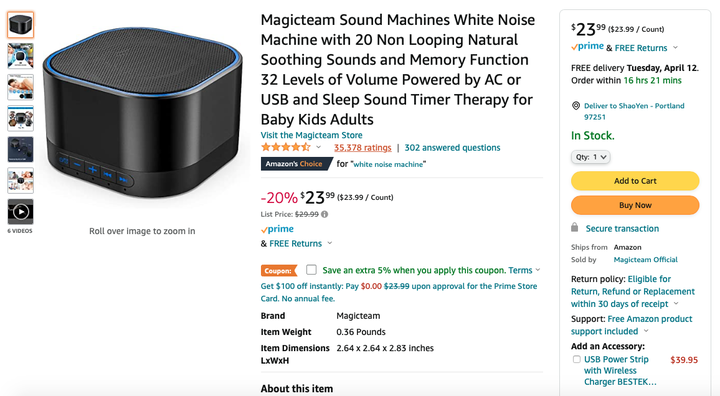Click the orange star rating icons
The width and height of the screenshot is (720, 396).
click(286, 147)
